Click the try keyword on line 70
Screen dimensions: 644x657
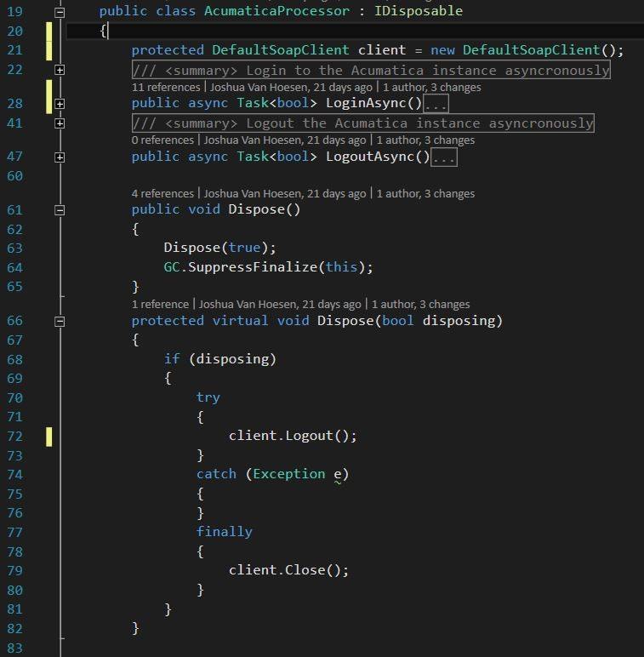[208, 397]
